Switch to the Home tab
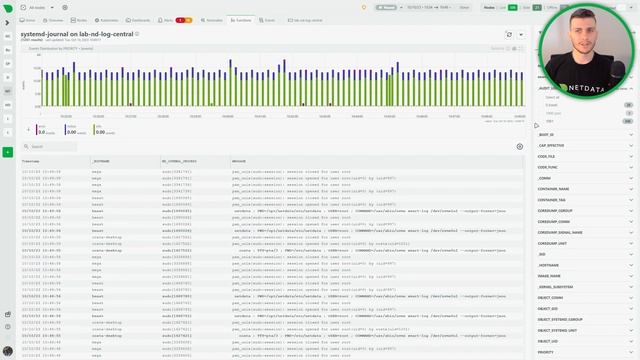 pos(27,20)
